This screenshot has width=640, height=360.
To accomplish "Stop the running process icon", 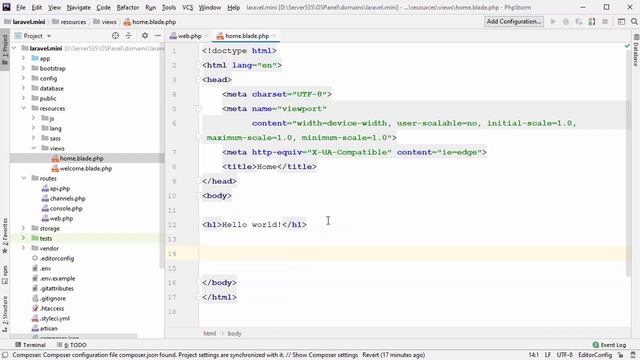I will click(605, 22).
